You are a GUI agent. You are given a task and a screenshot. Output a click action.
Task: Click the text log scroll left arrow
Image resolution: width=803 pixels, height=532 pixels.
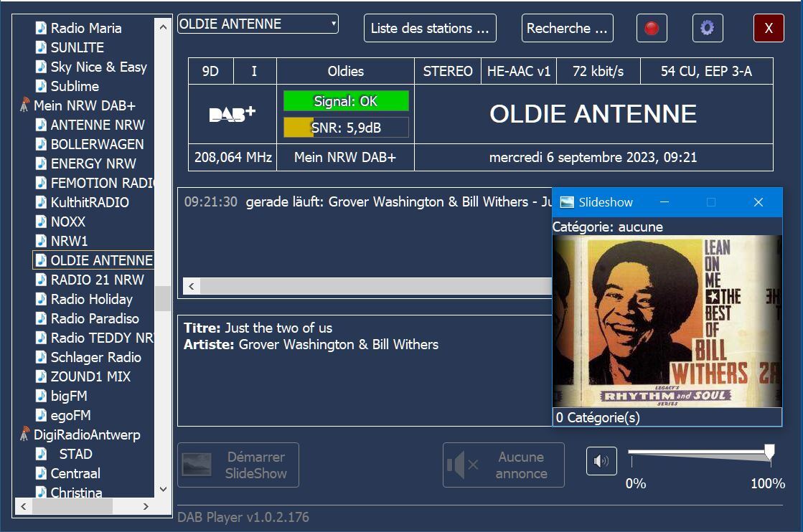pos(192,286)
